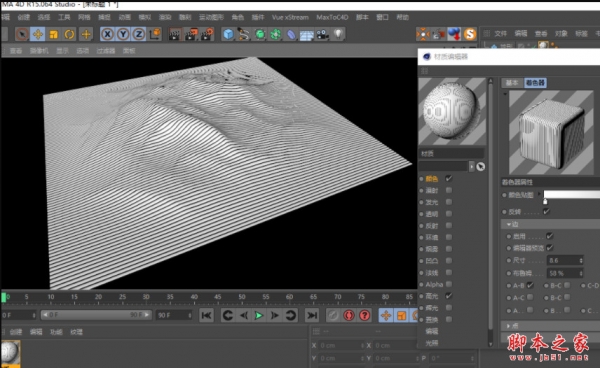Select the gradient knot below color bar
The width and height of the screenshot is (600, 368).
click(545, 201)
